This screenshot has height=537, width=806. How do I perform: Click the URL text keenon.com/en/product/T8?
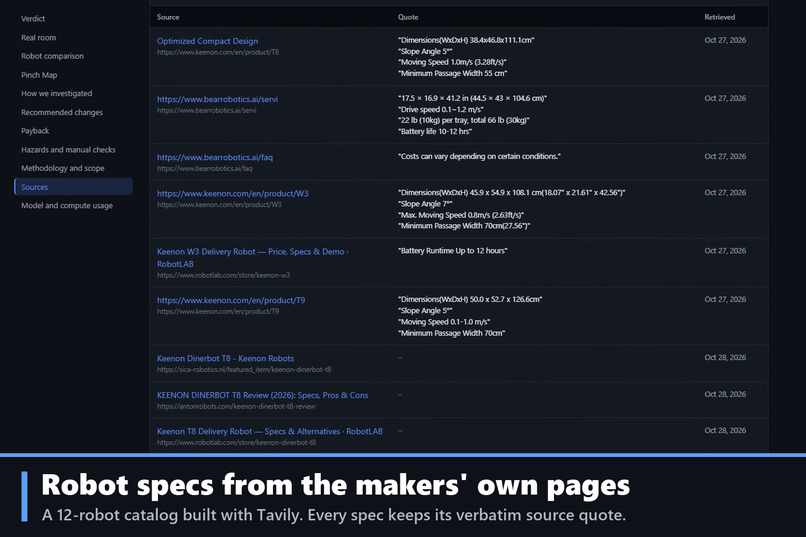tap(218, 52)
